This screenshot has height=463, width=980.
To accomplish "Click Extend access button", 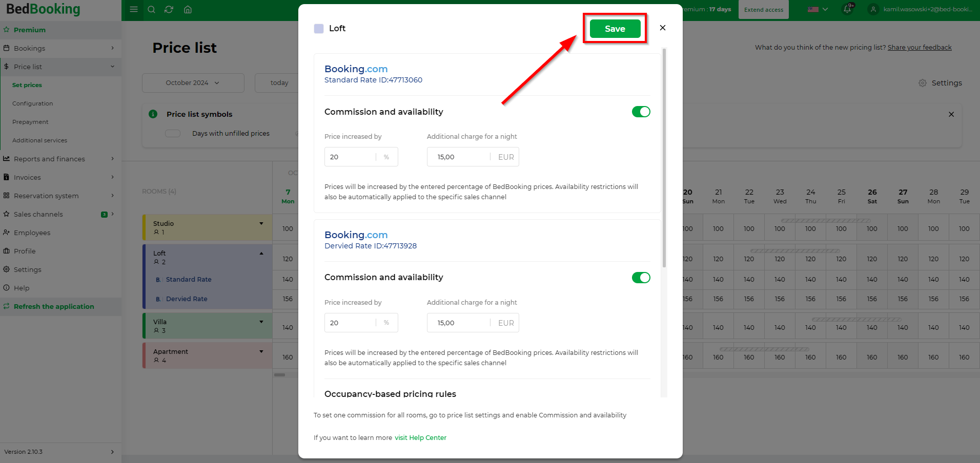I will click(764, 9).
